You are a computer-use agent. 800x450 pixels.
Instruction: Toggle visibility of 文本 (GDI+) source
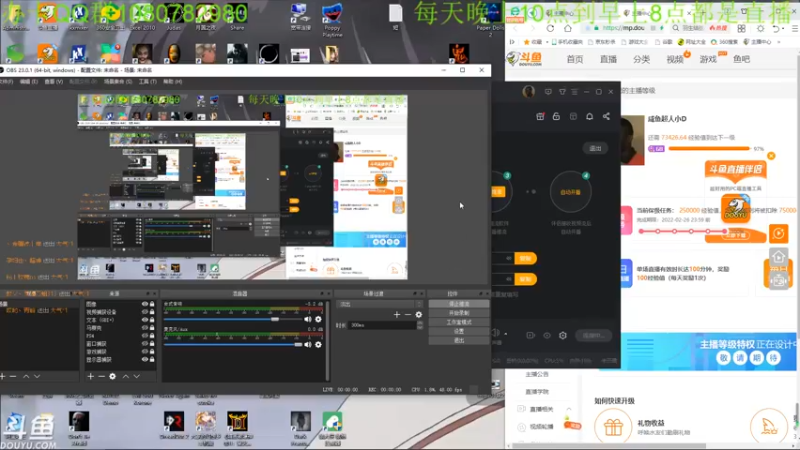144,320
